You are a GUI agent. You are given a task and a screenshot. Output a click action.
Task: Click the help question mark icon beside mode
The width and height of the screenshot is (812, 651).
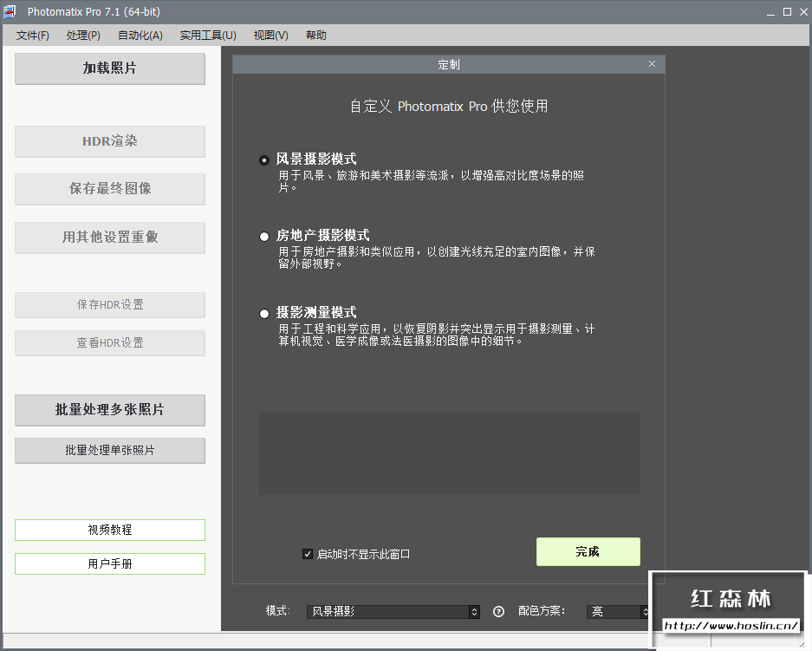coord(498,612)
